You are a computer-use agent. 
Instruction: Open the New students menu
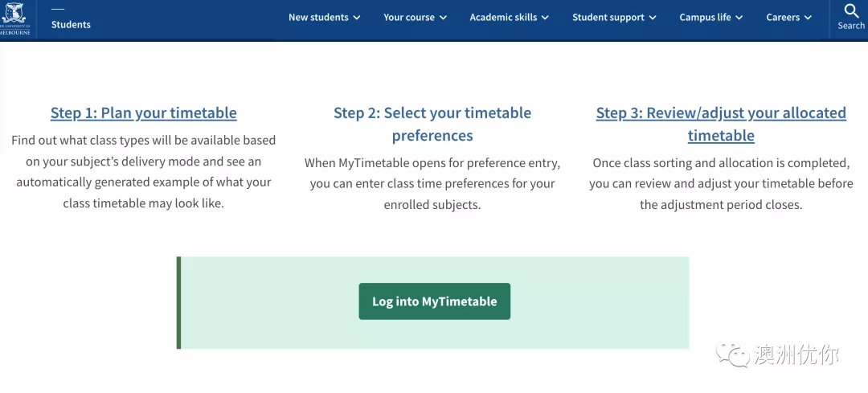[325, 18]
